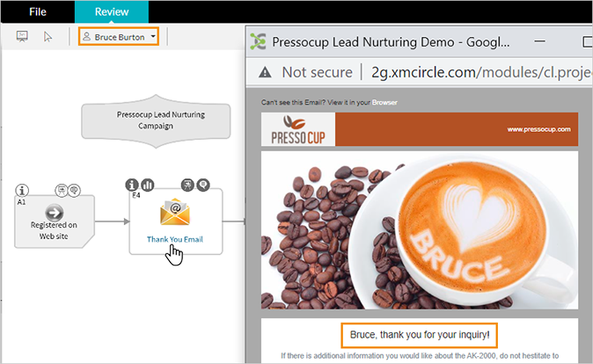This screenshot has width=593, height=364.
Task: Expand the arrow next to Bruce Burton
Action: click(x=153, y=37)
